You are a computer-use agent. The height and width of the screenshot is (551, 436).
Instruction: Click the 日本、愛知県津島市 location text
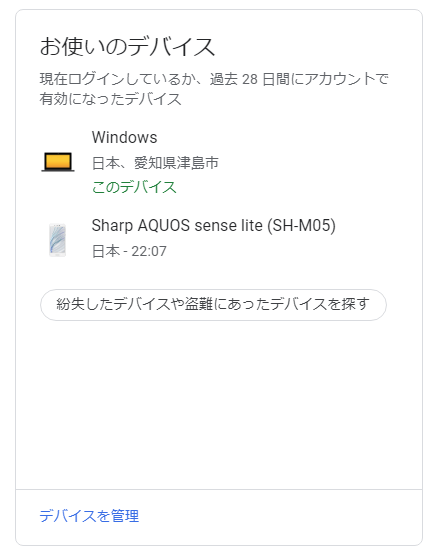[155, 163]
